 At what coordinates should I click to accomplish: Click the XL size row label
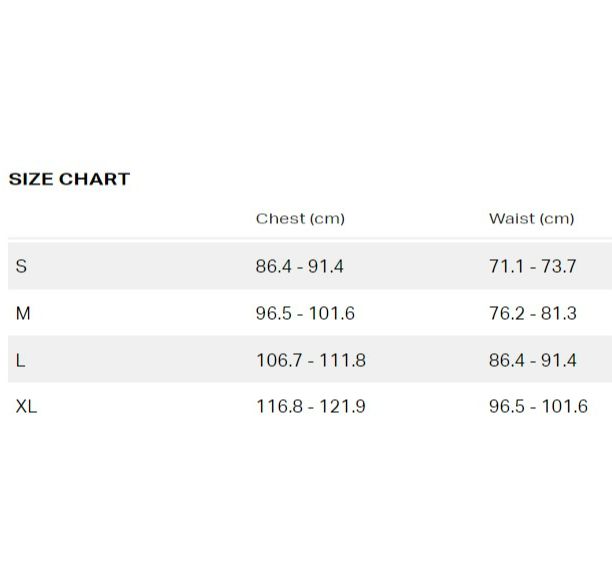pyautogui.click(x=26, y=407)
